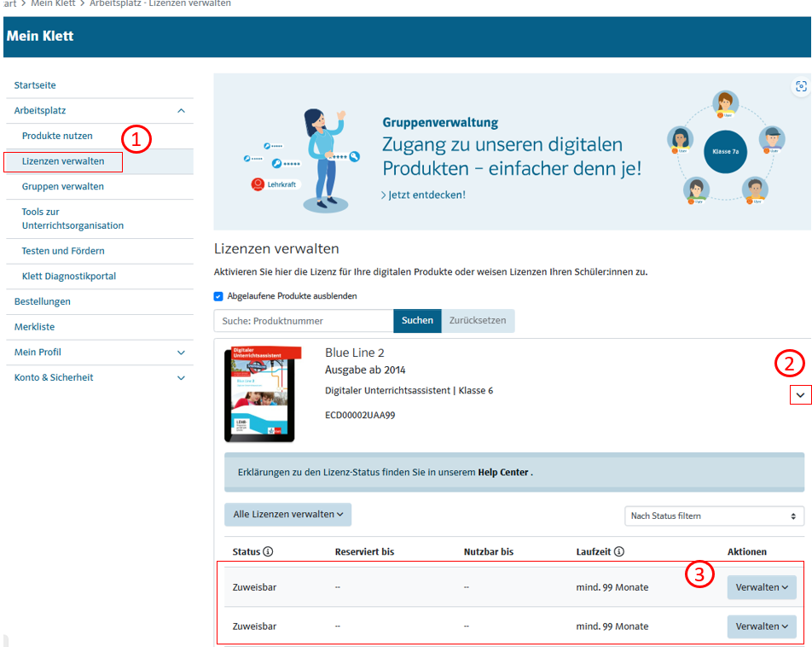Open Alle Lizenzen verwalten dropdown

(x=288, y=515)
